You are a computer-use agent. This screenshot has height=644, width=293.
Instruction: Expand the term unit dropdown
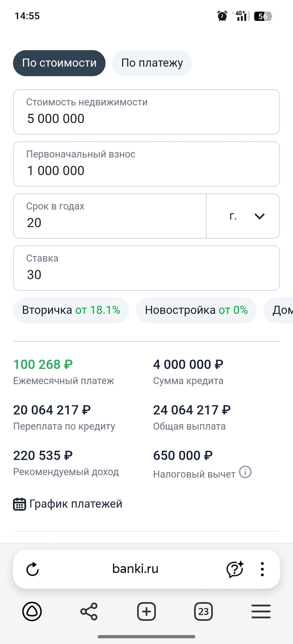point(243,216)
